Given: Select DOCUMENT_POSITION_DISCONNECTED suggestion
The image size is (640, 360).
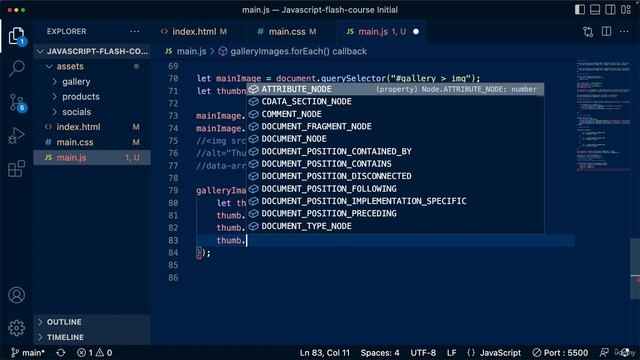Looking at the screenshot, I should click(395, 176).
